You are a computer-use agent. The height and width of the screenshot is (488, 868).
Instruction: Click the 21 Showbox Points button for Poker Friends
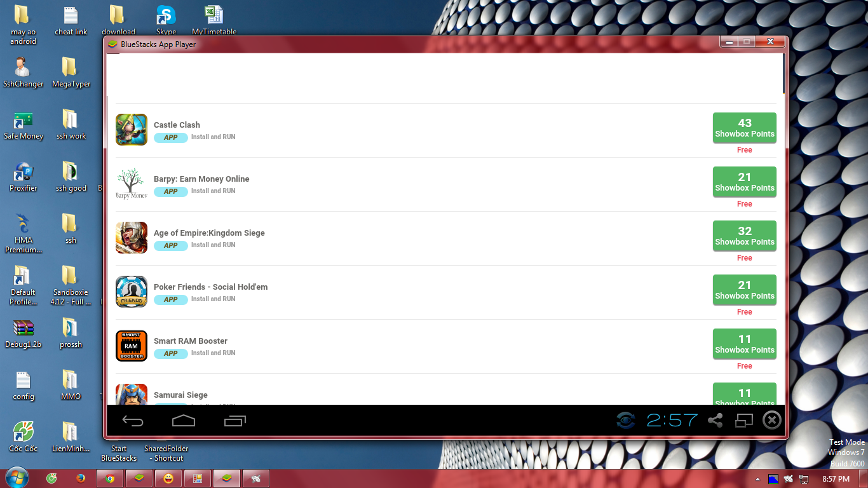tap(745, 290)
